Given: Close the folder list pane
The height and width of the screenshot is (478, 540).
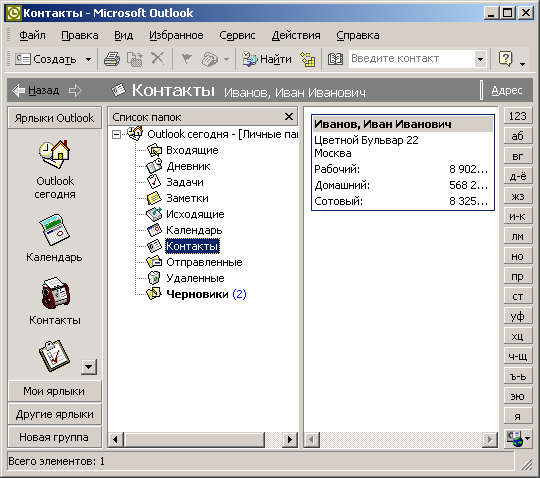Looking at the screenshot, I should [289, 117].
